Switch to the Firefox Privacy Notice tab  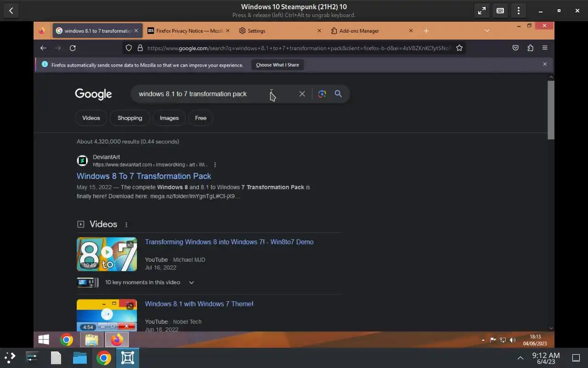[x=188, y=31]
